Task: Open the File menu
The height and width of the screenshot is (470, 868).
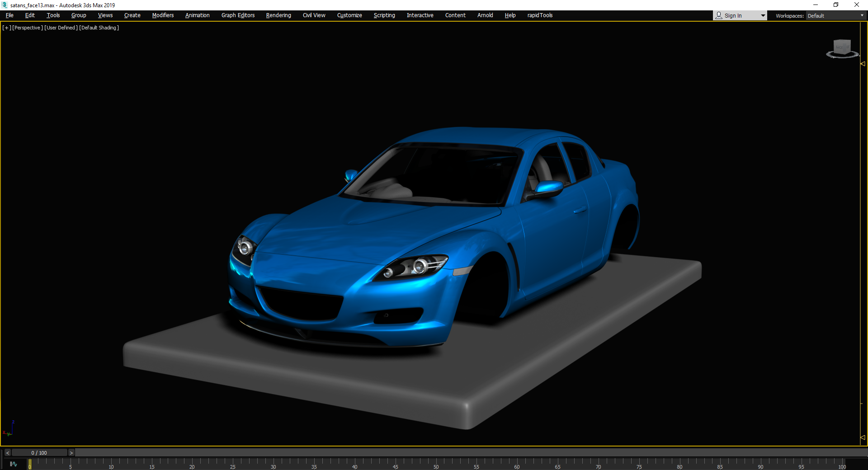Action: tap(9, 15)
